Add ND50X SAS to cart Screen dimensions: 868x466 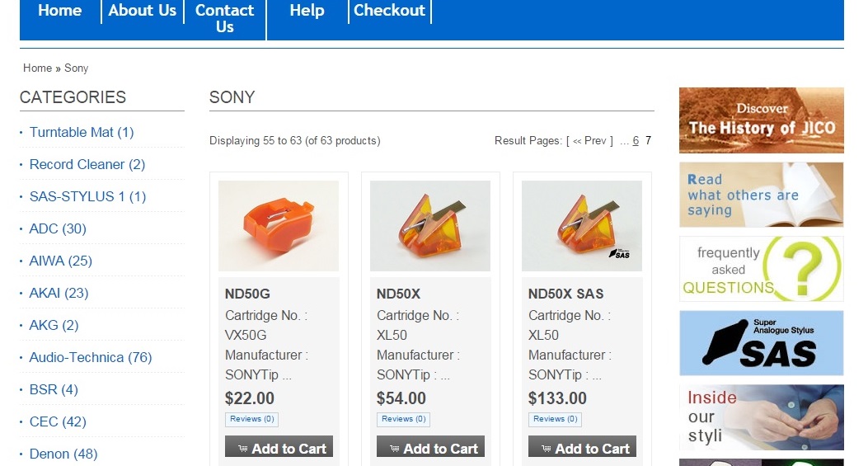click(x=582, y=448)
